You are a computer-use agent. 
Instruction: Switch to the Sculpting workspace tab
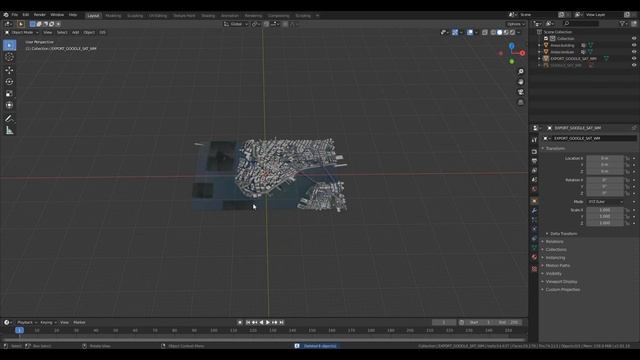135,16
